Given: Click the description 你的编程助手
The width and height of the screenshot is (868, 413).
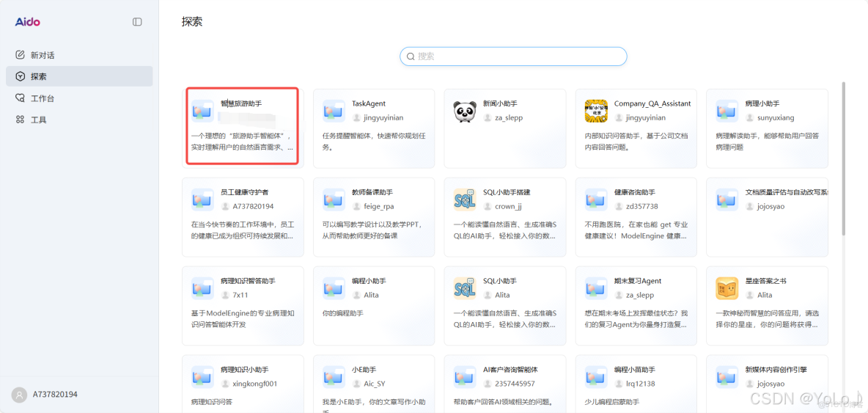Looking at the screenshot, I should (x=342, y=313).
